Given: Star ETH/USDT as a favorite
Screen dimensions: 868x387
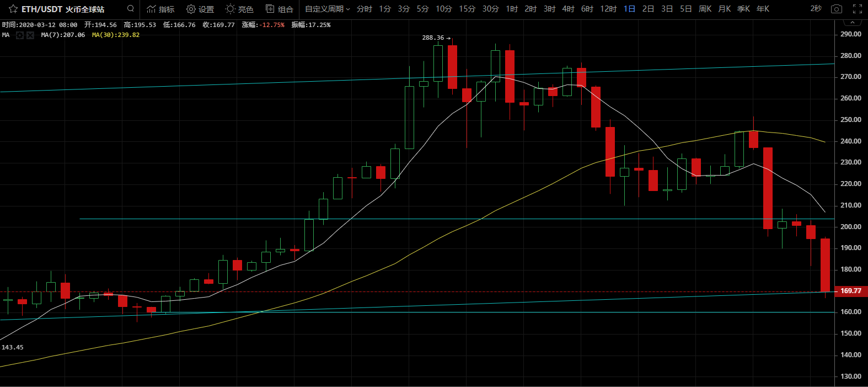Looking at the screenshot, I should pos(13,9).
